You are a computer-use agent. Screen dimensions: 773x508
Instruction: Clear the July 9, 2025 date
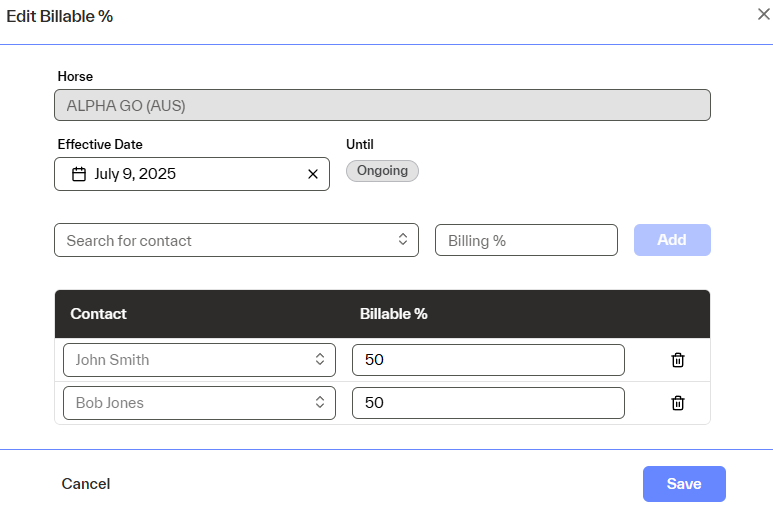click(312, 174)
